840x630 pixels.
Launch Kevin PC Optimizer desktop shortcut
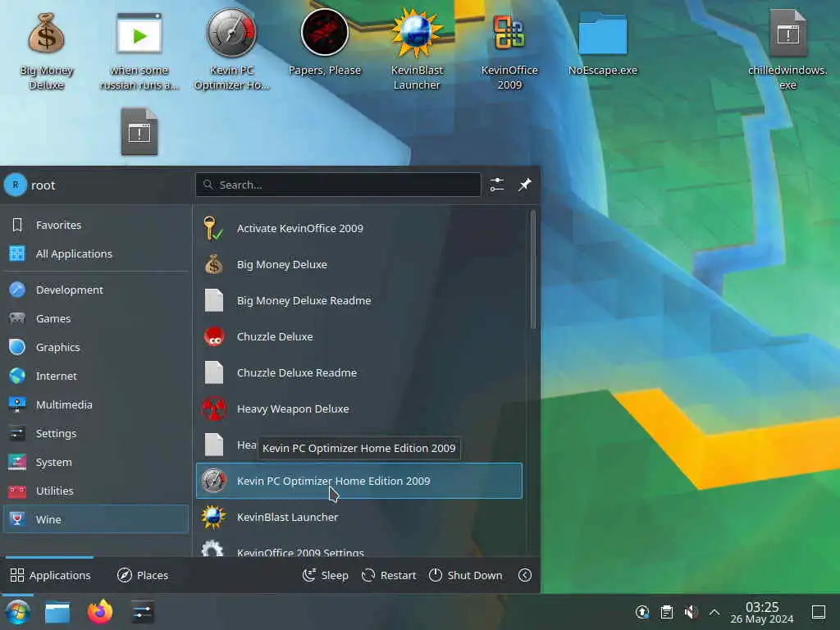[x=231, y=50]
